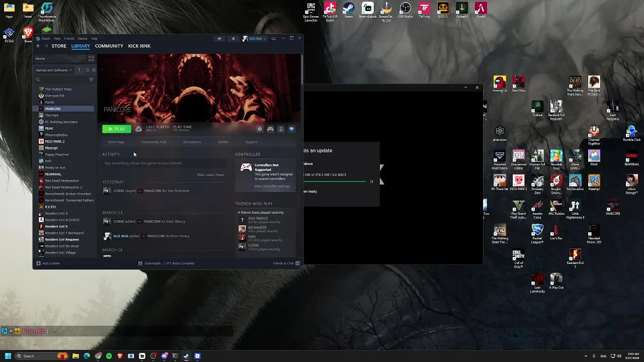Open the Games menu
644x362 pixels.
[83, 38]
